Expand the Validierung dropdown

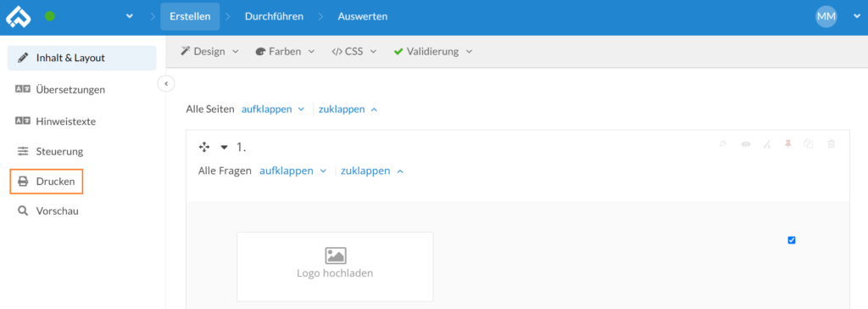(x=433, y=52)
